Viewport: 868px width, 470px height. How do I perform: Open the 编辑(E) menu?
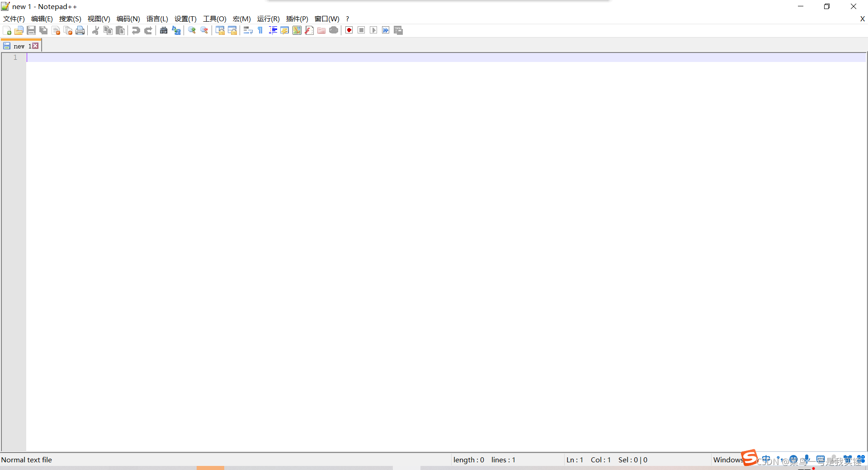click(42, 19)
